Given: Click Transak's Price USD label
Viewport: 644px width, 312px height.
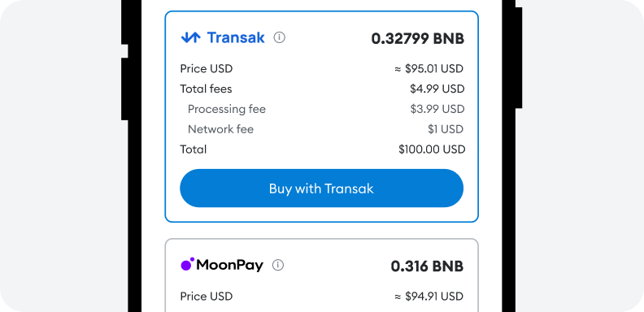Looking at the screenshot, I should (x=207, y=68).
